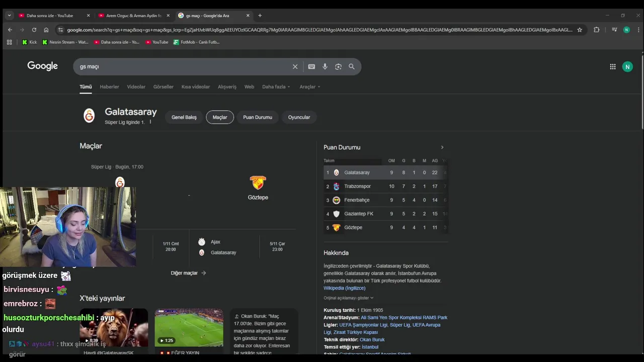The height and width of the screenshot is (362, 644).
Task: Open the apps grid in bookmarks bar
Action: (x=9, y=42)
